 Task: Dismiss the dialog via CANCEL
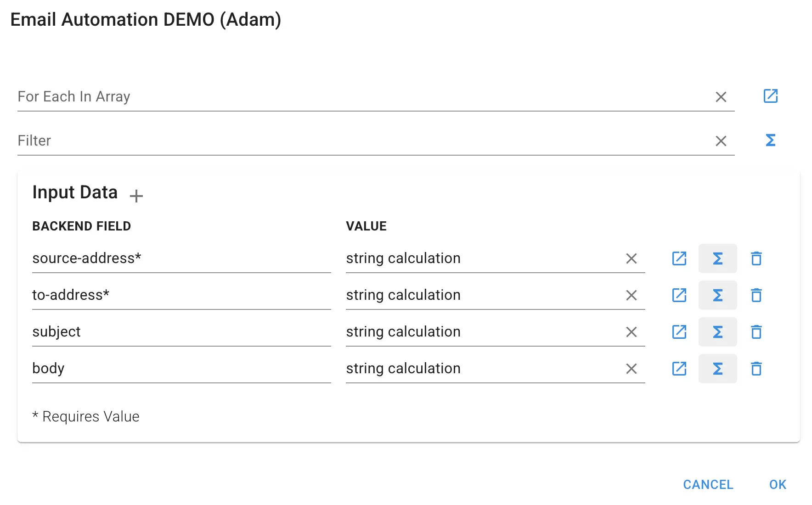click(708, 484)
